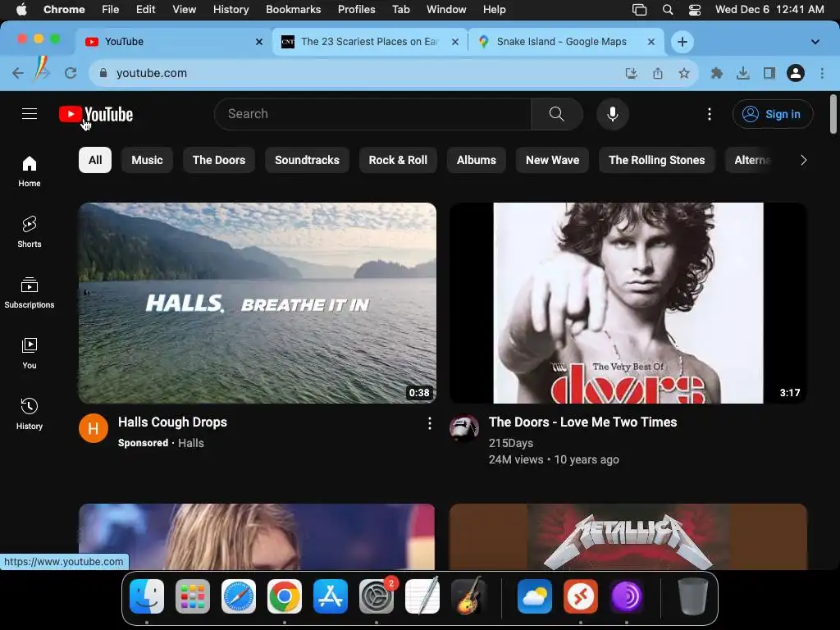The image size is (840, 630).
Task: Select the Rock & Roll filter chip
Action: pos(398,160)
